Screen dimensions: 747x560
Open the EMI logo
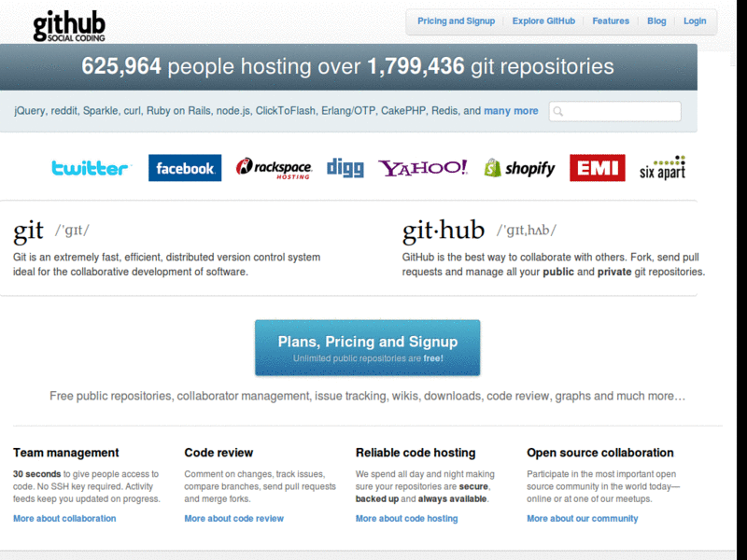point(597,168)
